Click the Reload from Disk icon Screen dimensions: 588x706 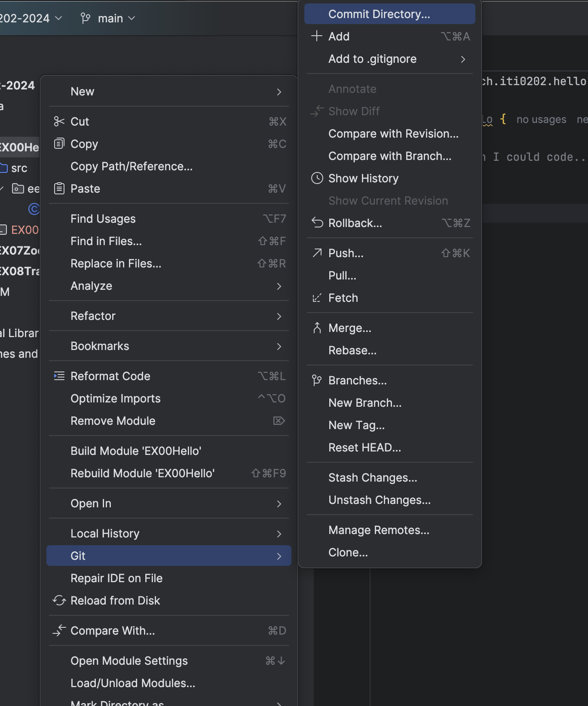tap(59, 600)
